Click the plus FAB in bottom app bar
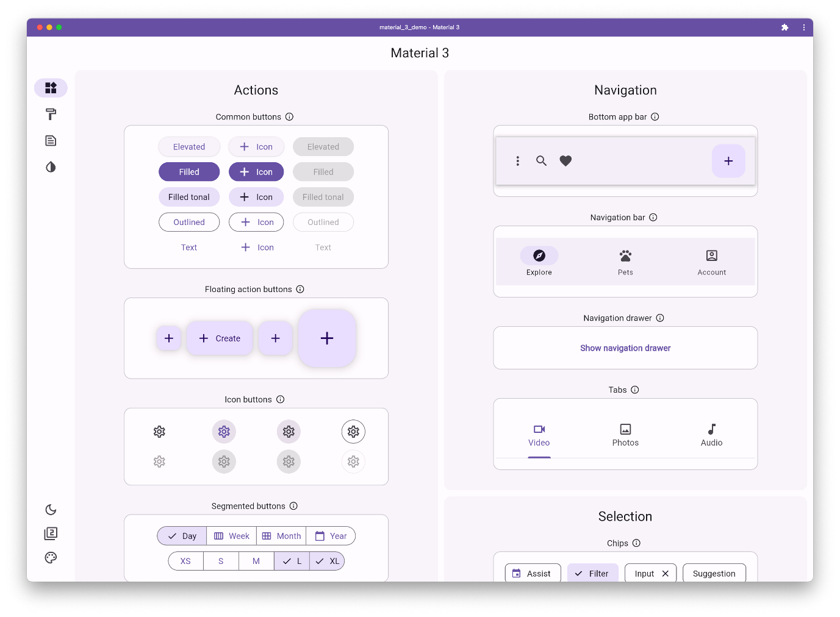 point(728,161)
